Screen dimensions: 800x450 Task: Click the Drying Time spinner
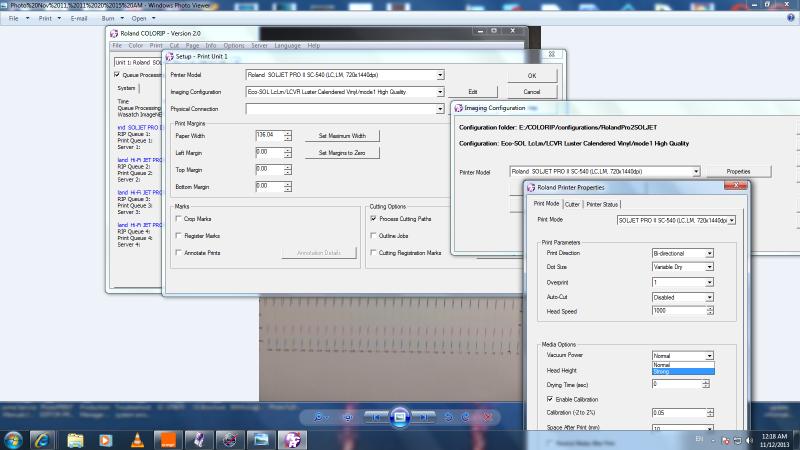pyautogui.click(x=706, y=384)
